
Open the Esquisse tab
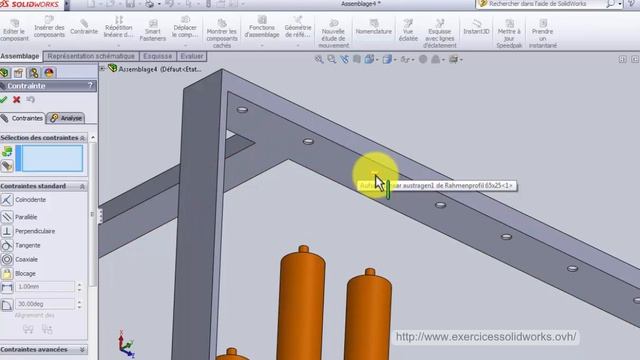tap(158, 56)
